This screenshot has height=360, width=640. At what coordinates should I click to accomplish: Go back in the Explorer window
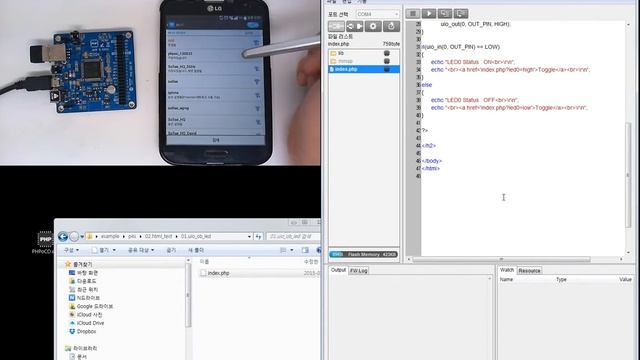(x=62, y=236)
